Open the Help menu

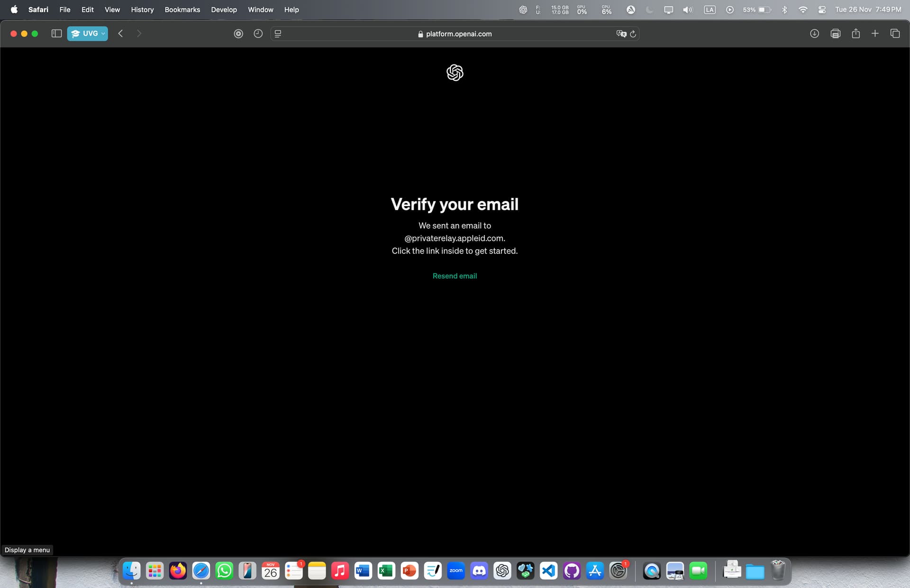291,9
